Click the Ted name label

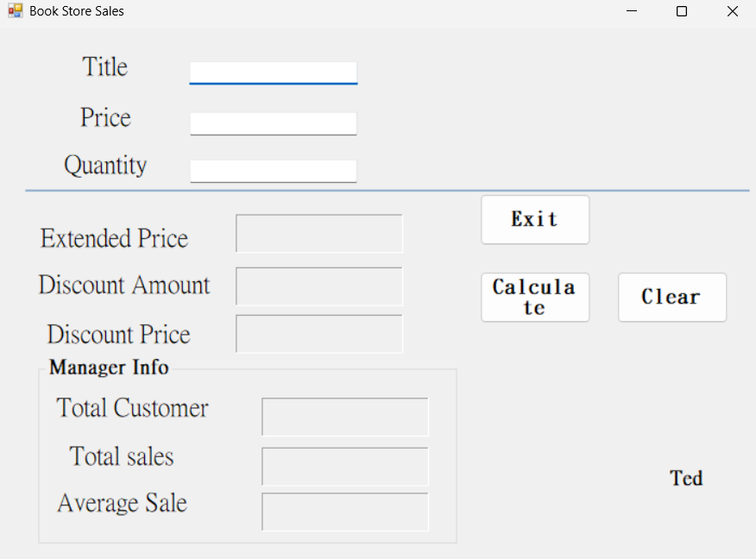686,478
